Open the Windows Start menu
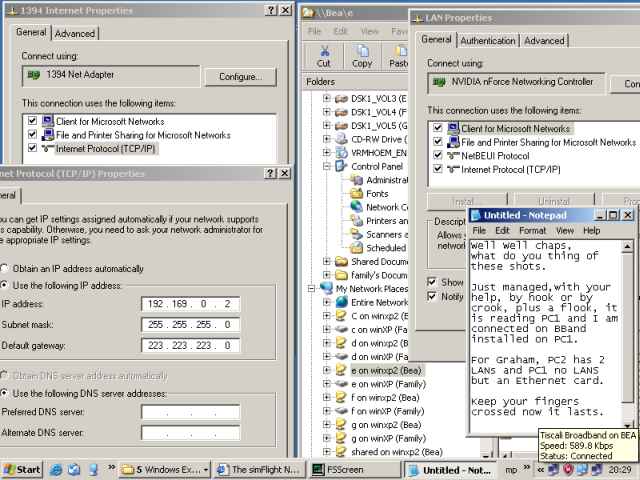This screenshot has width=640, height=480. coord(22,469)
